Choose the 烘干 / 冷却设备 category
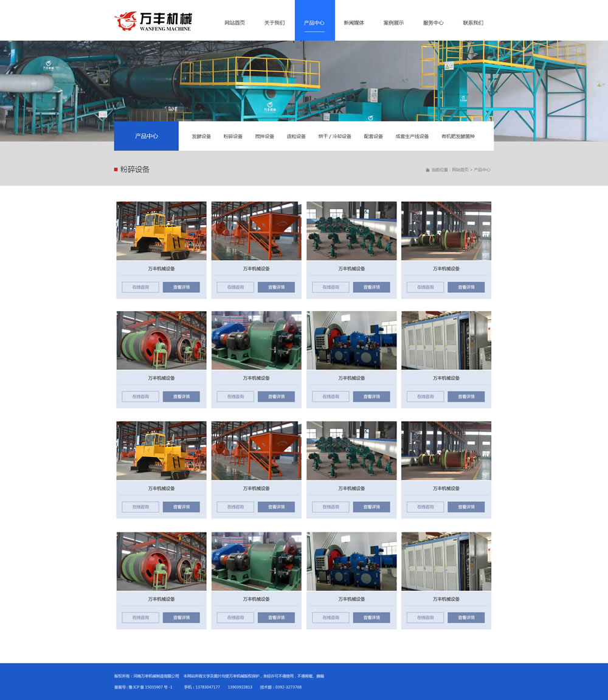The width and height of the screenshot is (608, 700). pos(334,137)
